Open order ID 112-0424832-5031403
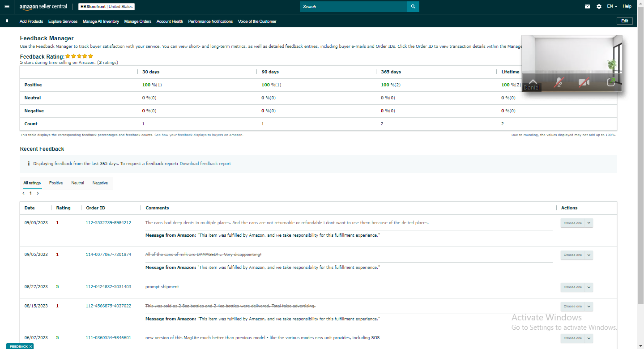 (108, 287)
